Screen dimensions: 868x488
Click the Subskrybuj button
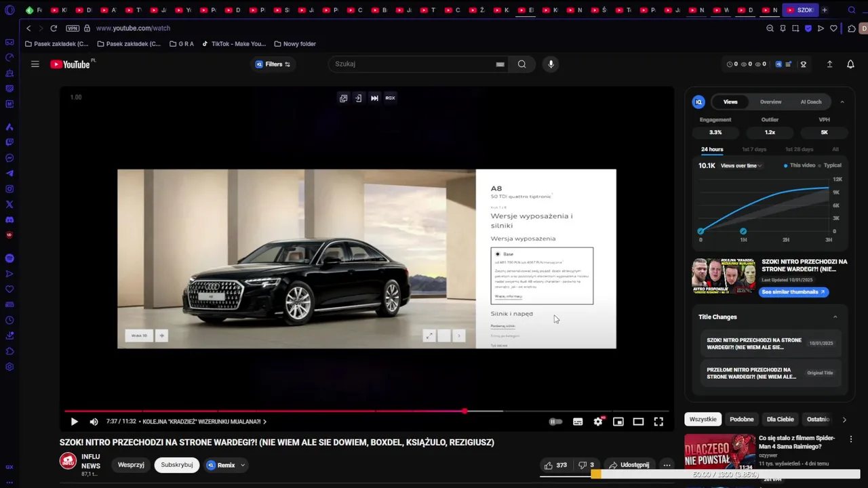tap(176, 465)
